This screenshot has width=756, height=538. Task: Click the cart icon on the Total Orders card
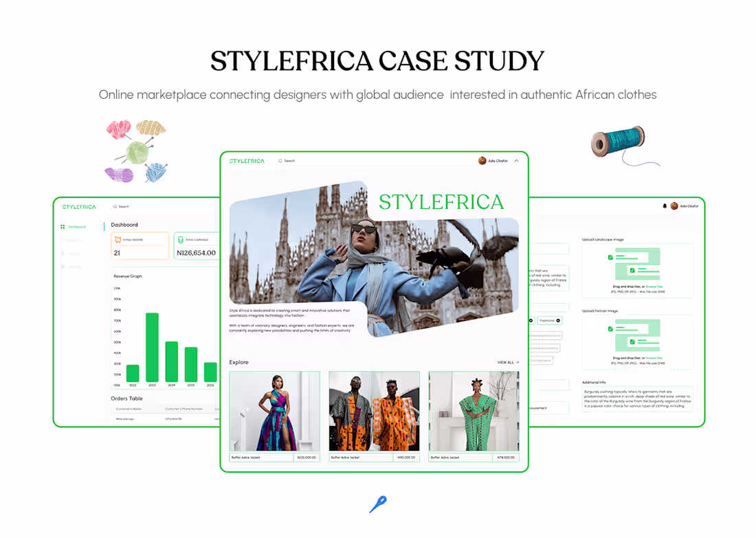(117, 239)
